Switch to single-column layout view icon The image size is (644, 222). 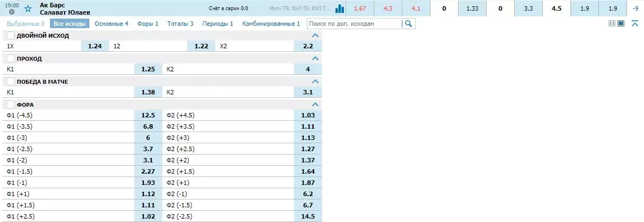(621, 24)
